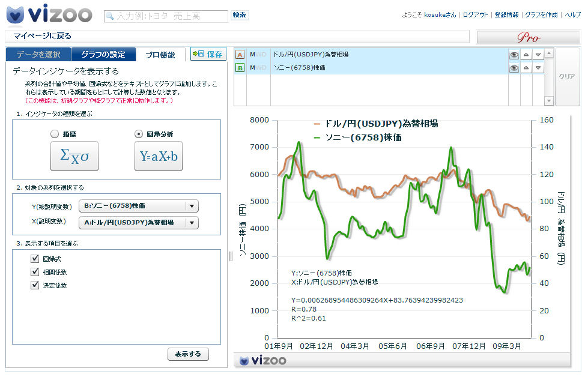
Task: Select the 指標 radio button
Action: click(x=55, y=134)
